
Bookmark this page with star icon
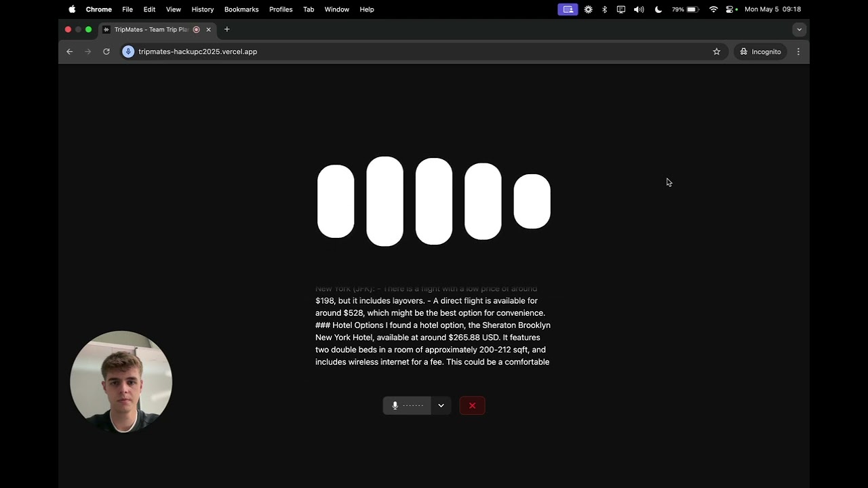[716, 52]
